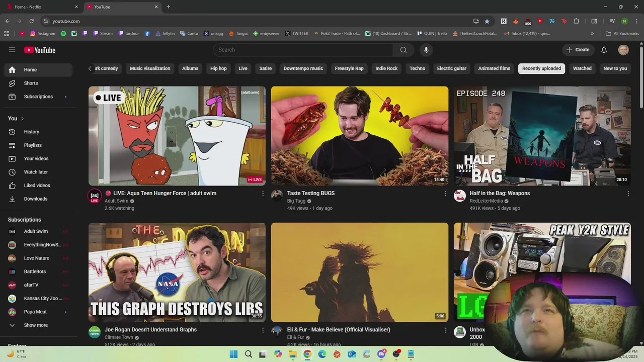Viewport: 644px width, 362px height.
Task: Play the Half in the Bag Weapons thumbnail
Action: point(542,136)
